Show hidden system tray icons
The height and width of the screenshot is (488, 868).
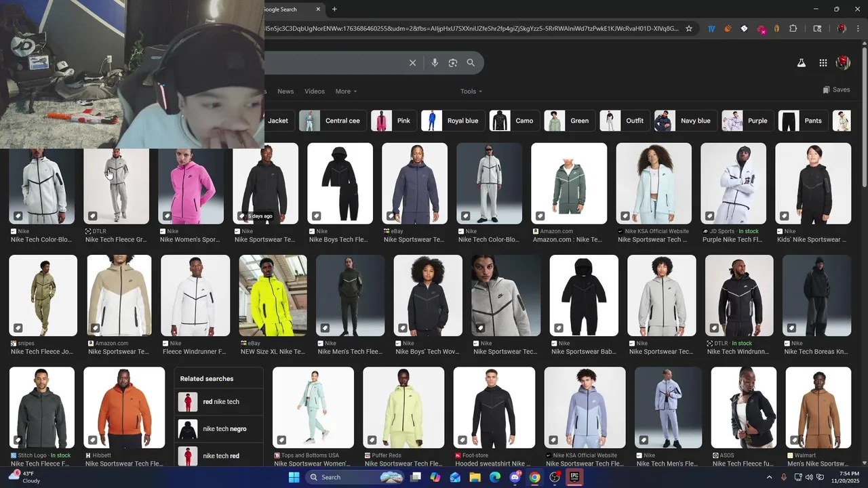pos(769,477)
